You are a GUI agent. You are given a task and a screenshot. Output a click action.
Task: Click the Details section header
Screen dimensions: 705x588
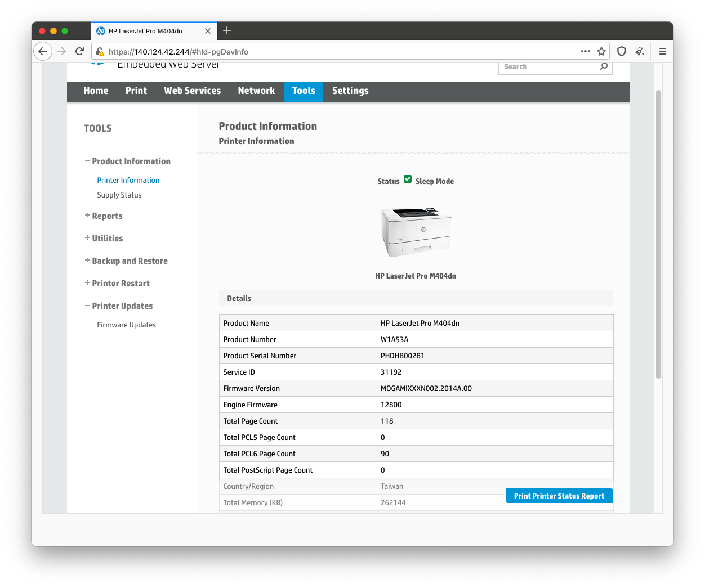click(416, 299)
